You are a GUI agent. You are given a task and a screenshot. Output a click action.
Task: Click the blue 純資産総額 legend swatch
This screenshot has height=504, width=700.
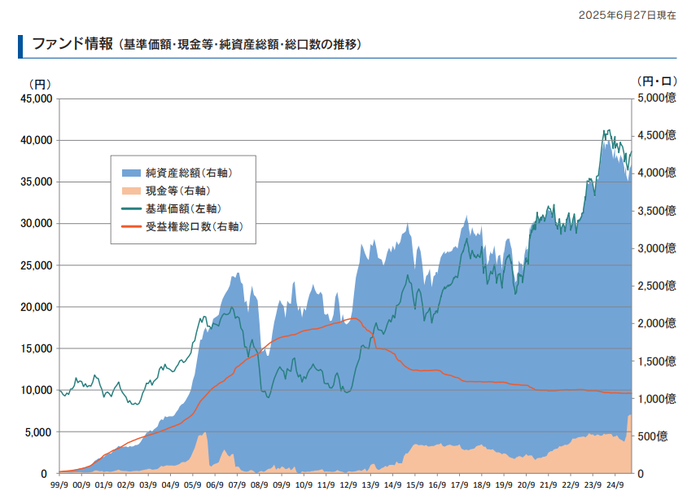131,173
